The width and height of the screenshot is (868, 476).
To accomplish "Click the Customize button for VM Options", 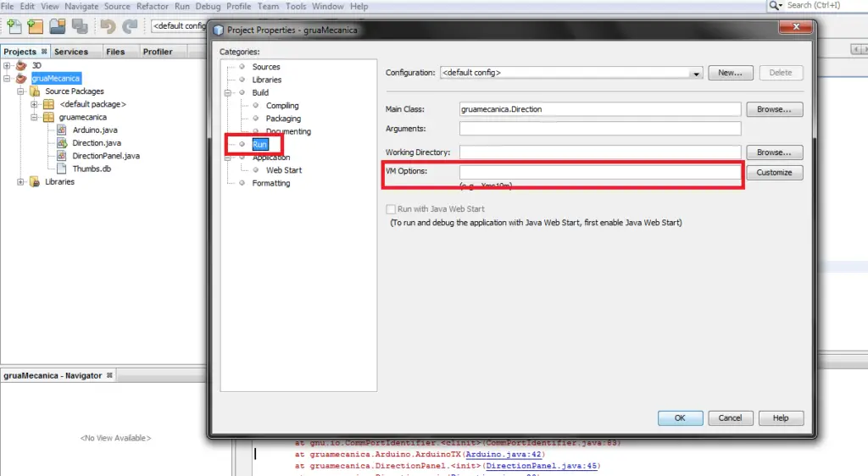I will pos(774,173).
